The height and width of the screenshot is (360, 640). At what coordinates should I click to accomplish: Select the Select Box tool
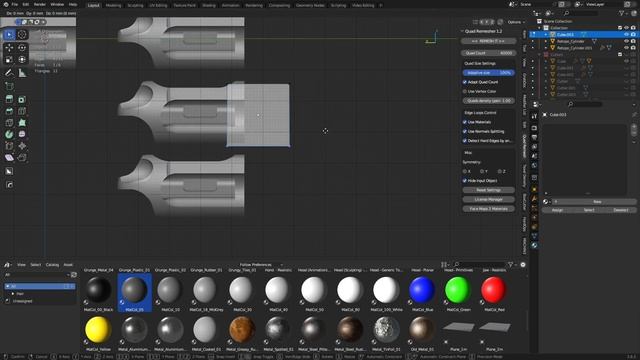(x=9, y=35)
